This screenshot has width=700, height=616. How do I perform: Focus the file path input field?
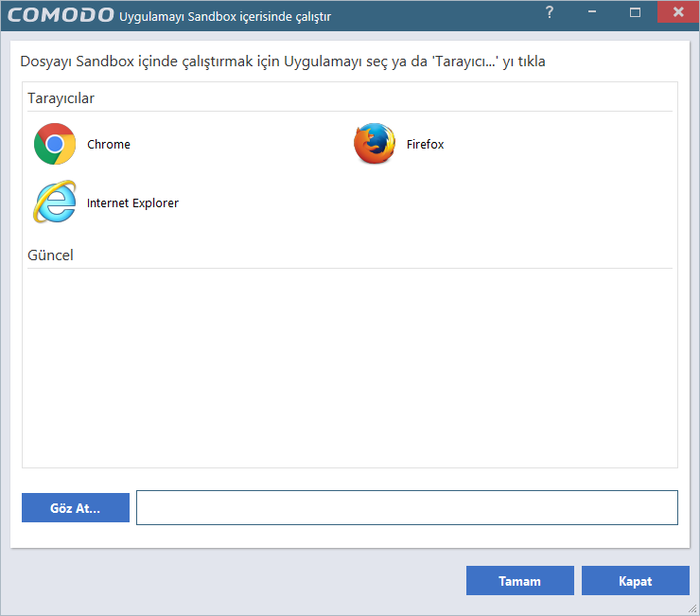point(407,507)
